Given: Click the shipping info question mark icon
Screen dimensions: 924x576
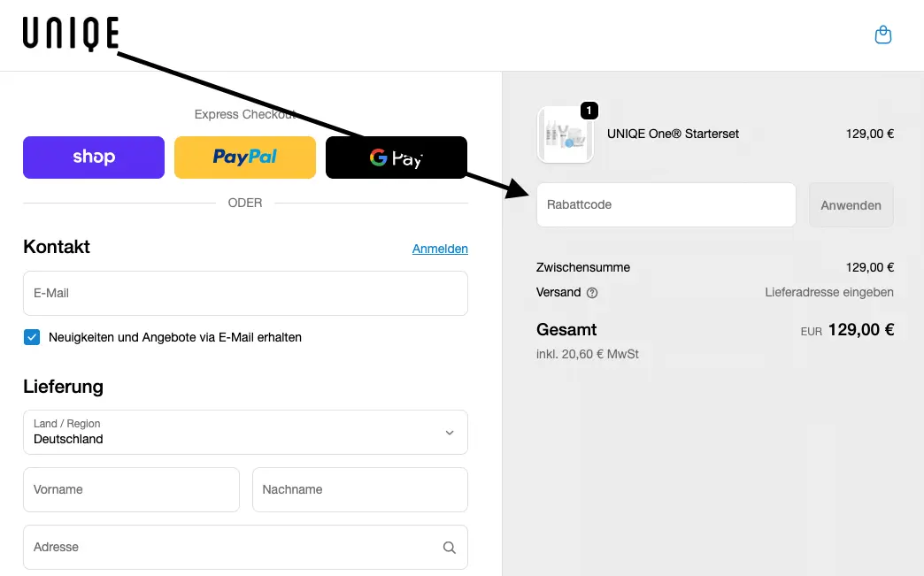Looking at the screenshot, I should [x=592, y=293].
